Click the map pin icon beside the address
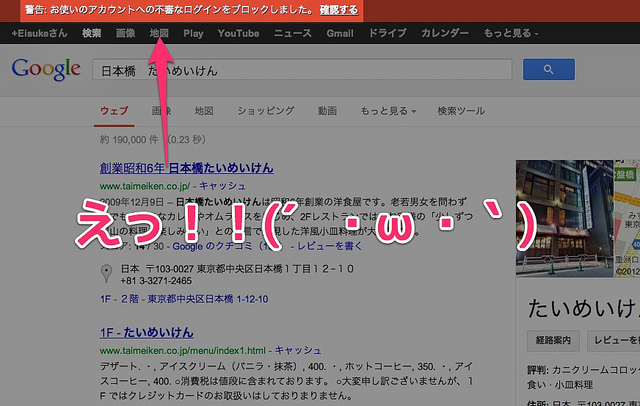 pyautogui.click(x=106, y=274)
